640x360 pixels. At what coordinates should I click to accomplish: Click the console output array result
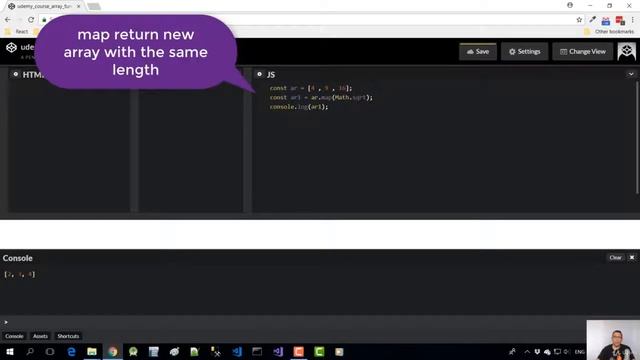(x=20, y=274)
